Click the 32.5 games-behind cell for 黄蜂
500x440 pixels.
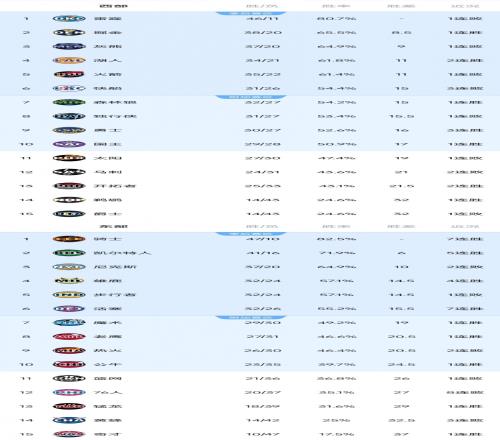[x=402, y=420]
